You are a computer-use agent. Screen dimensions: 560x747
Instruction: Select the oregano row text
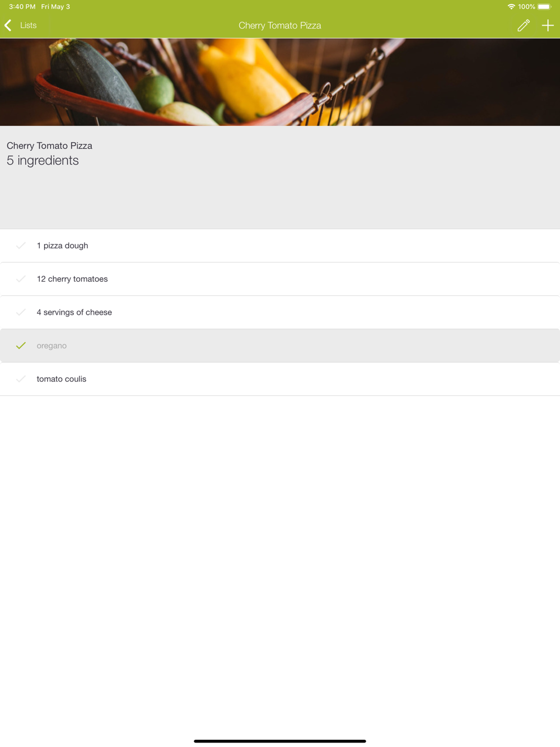point(52,346)
